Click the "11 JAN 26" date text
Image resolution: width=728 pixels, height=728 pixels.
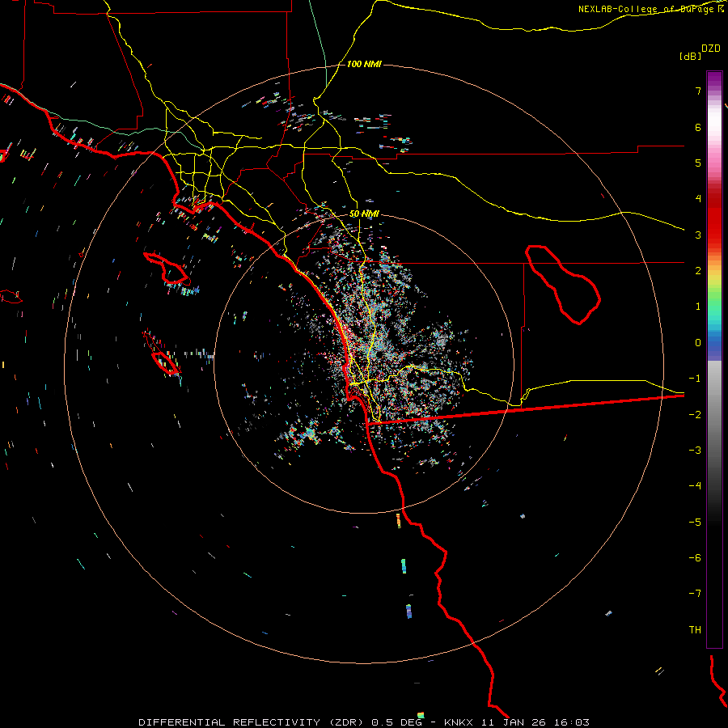(x=514, y=722)
